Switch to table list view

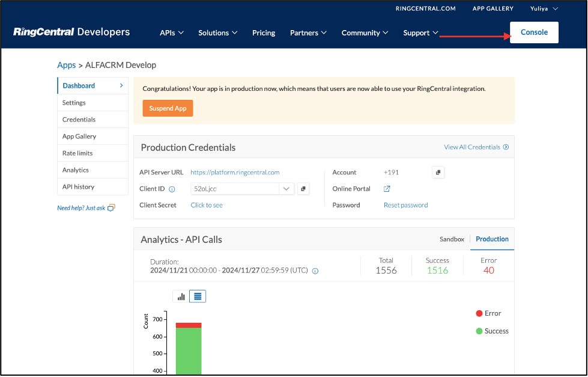pos(198,296)
